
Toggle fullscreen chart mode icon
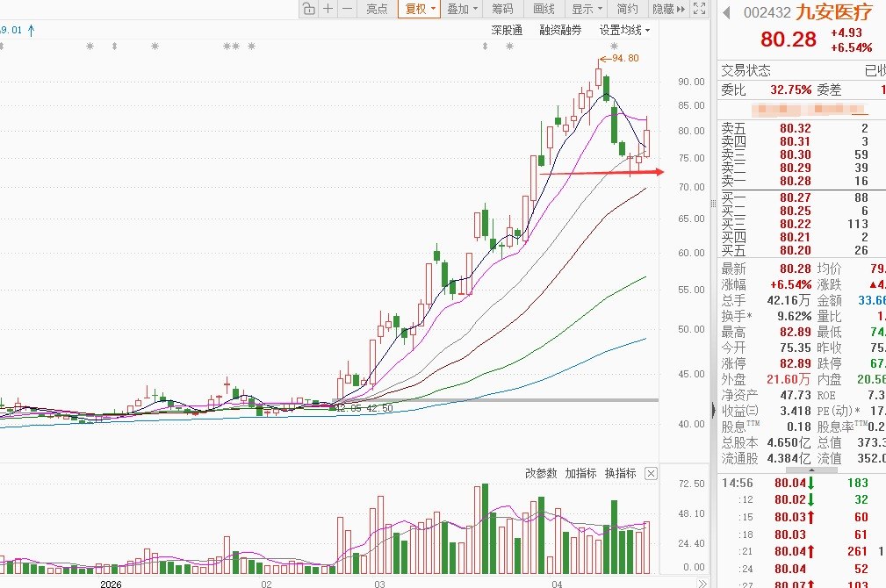(x=699, y=9)
